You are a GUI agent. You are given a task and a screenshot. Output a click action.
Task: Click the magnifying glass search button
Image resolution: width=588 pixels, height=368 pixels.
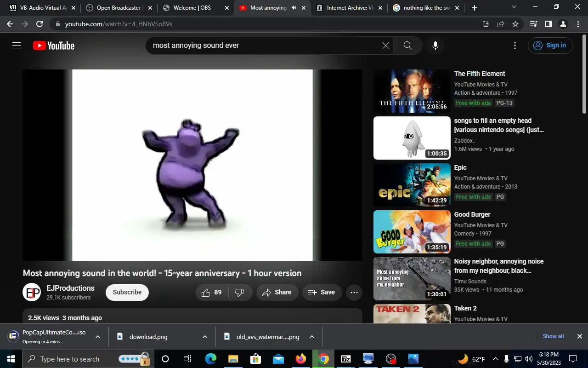click(407, 45)
